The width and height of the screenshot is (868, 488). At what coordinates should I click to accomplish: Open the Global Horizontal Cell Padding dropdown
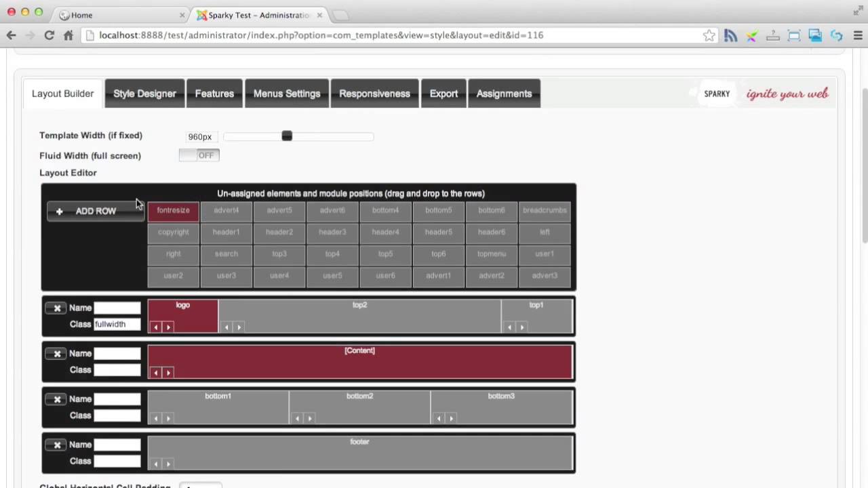(x=201, y=485)
